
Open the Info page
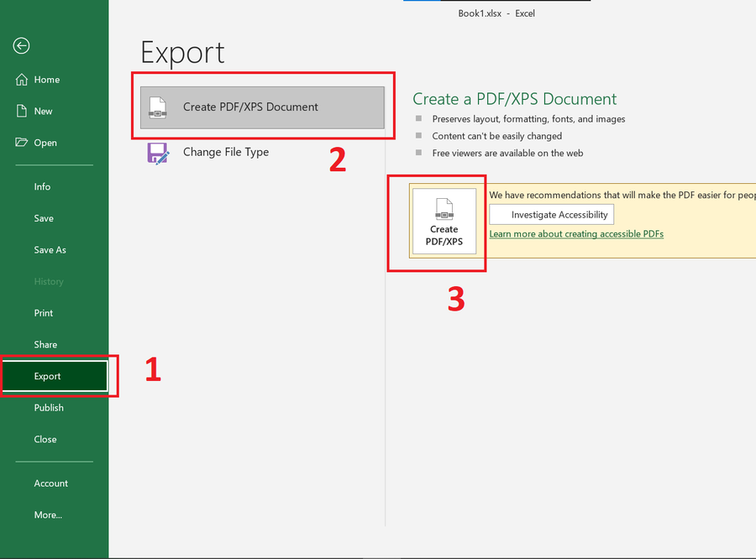(42, 186)
